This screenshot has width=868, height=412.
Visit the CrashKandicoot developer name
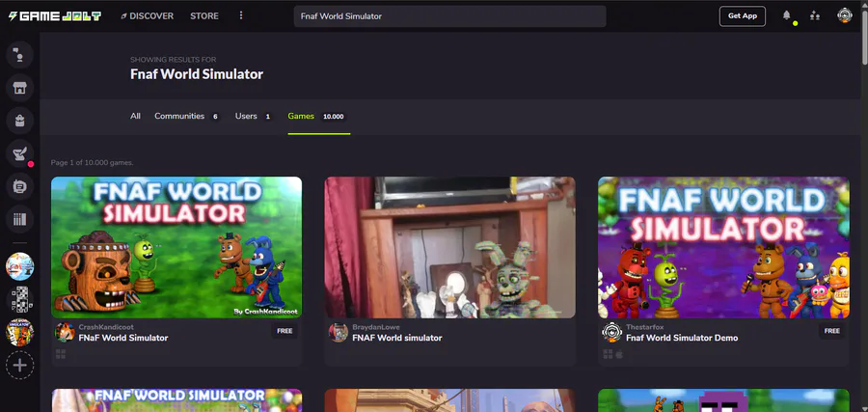[106, 327]
